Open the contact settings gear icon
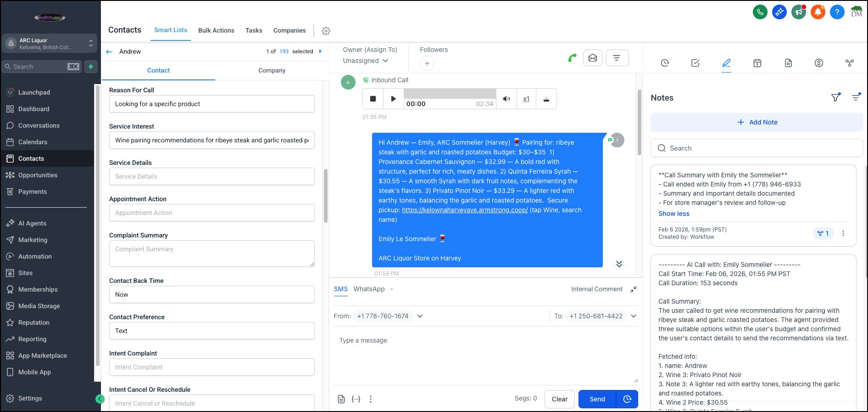 326,31
